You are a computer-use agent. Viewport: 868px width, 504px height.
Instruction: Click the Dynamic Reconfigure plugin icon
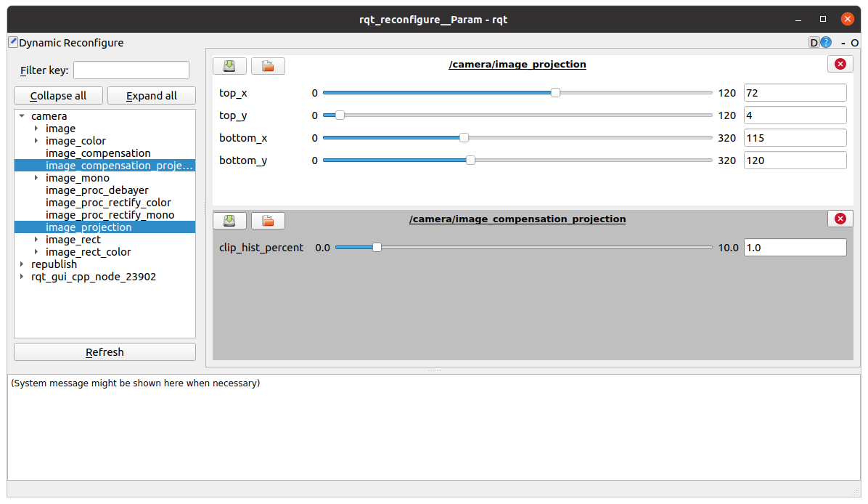click(x=13, y=42)
